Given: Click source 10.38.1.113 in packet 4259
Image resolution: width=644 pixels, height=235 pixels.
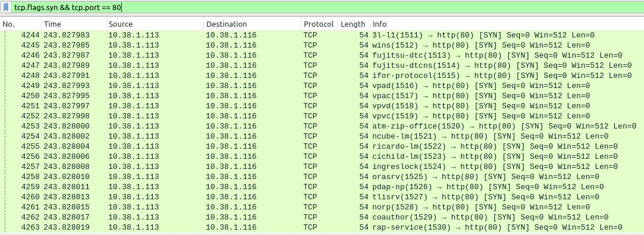Looking at the screenshot, I should 133,187.
